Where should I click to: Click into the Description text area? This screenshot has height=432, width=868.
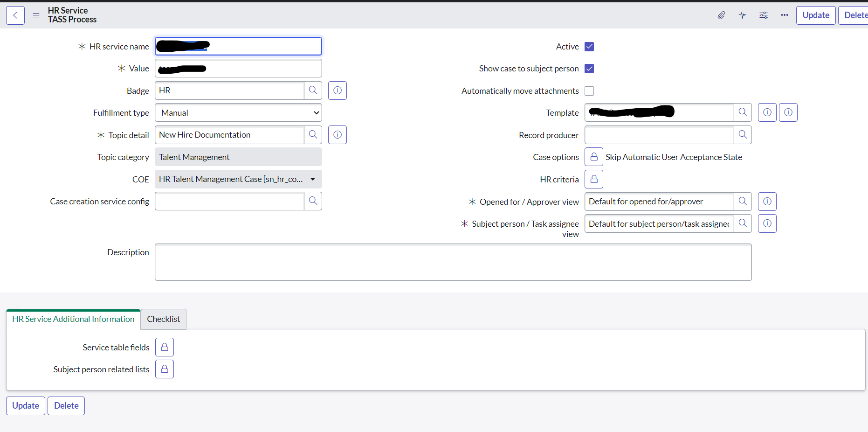[x=453, y=262]
